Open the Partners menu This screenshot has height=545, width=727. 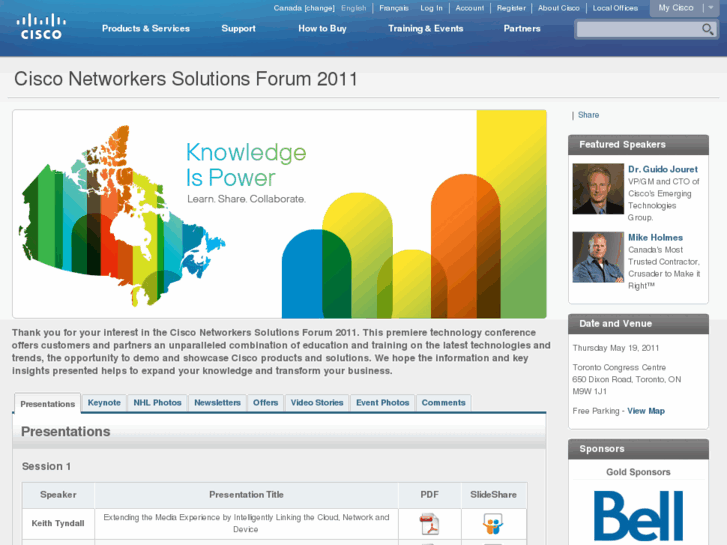[522, 28]
